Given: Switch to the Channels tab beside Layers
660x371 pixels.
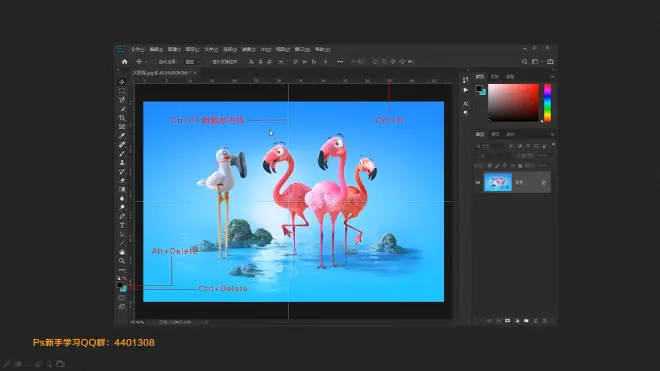Looking at the screenshot, I should pos(495,134).
